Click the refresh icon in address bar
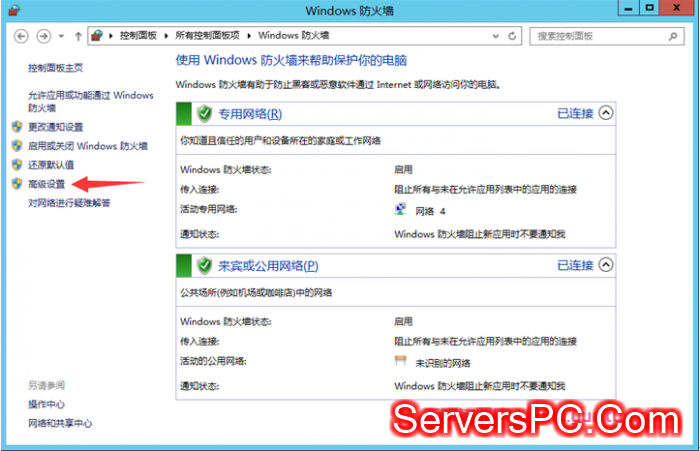 (x=513, y=36)
